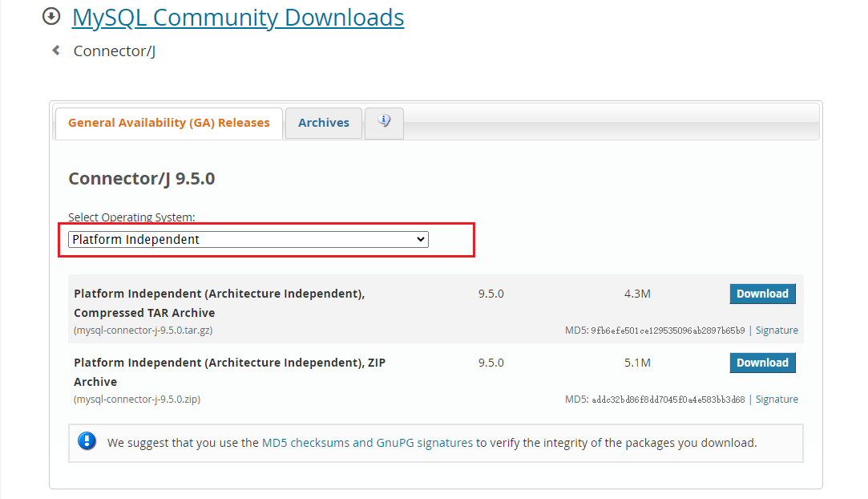This screenshot has height=499, width=868.
Task: Click version 9.5.0 in TAR Archive row
Action: coord(491,294)
